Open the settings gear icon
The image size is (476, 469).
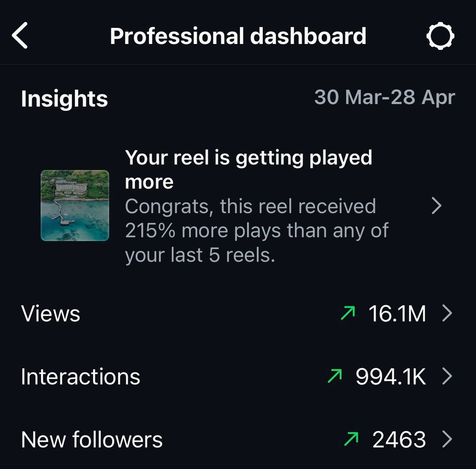tap(440, 36)
